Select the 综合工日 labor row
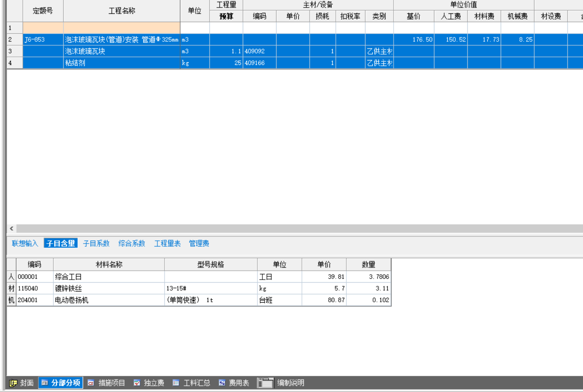The image size is (583, 392). click(x=199, y=276)
